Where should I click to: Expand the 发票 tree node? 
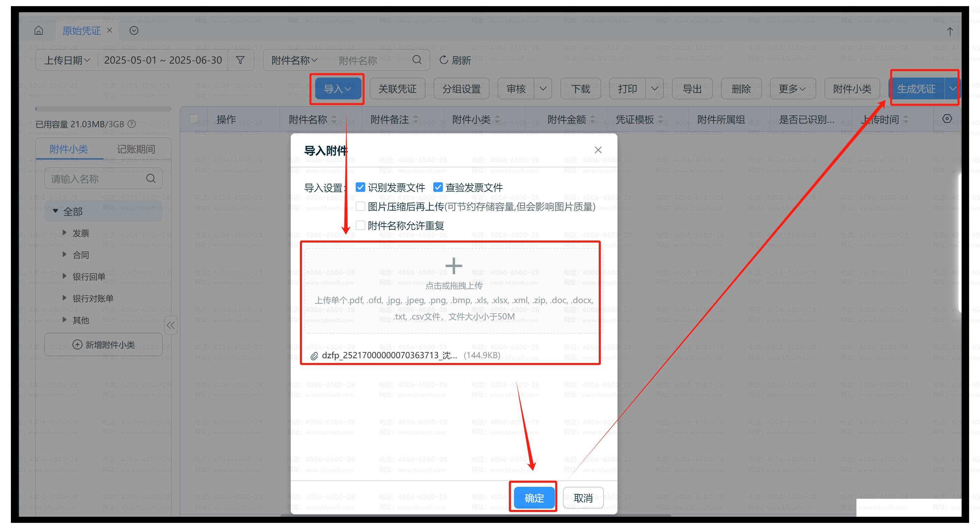pyautogui.click(x=65, y=232)
